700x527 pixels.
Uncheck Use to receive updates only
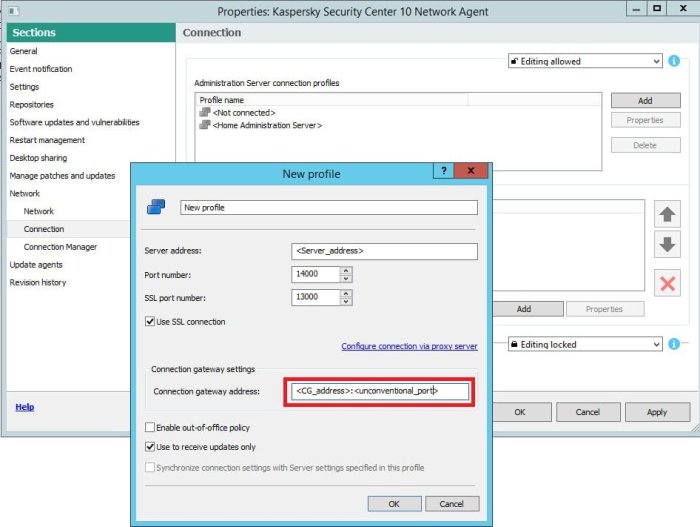coord(150,446)
